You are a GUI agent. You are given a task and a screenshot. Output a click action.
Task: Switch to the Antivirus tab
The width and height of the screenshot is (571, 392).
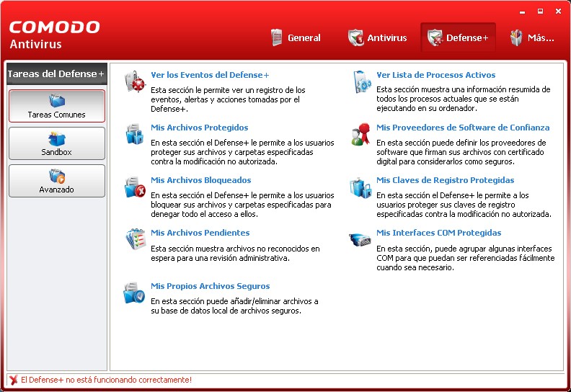tap(378, 37)
